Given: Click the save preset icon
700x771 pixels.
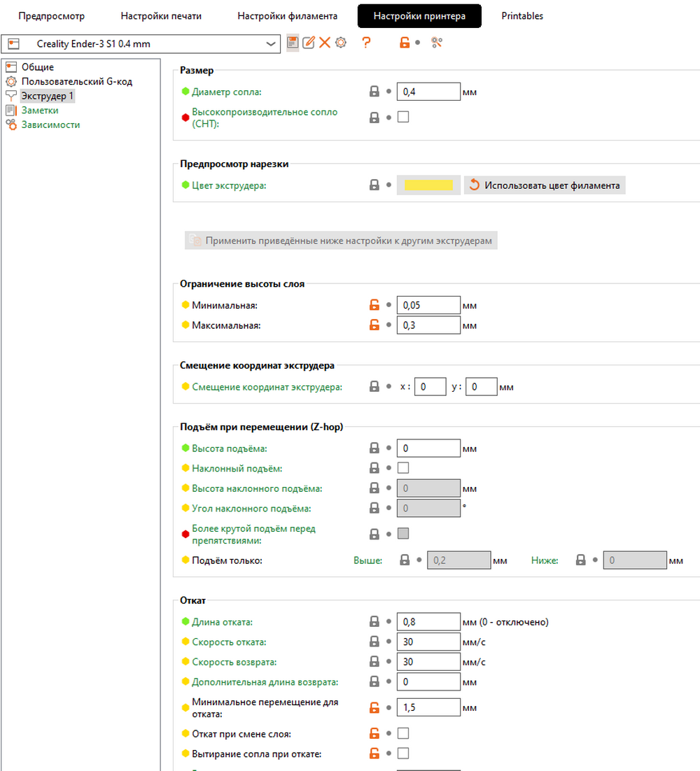Looking at the screenshot, I should click(x=293, y=43).
